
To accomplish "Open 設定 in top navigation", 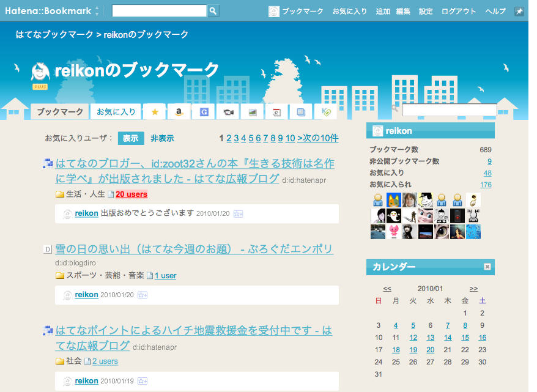I will [x=426, y=11].
